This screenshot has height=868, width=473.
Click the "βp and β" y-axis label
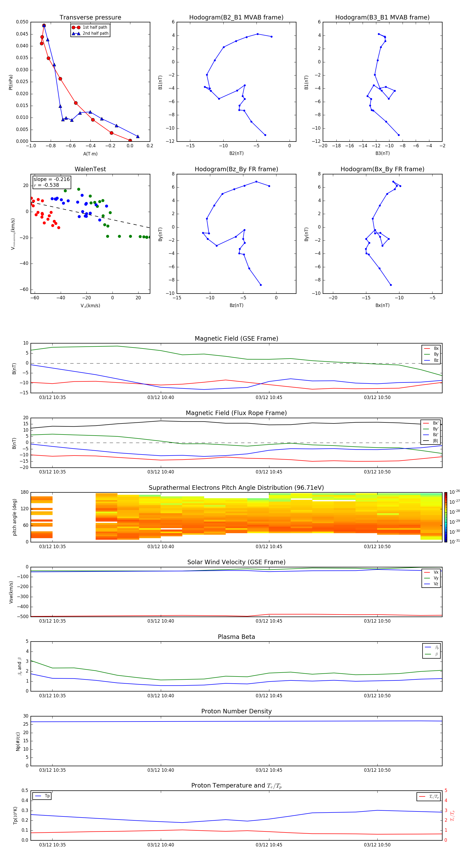19,667
